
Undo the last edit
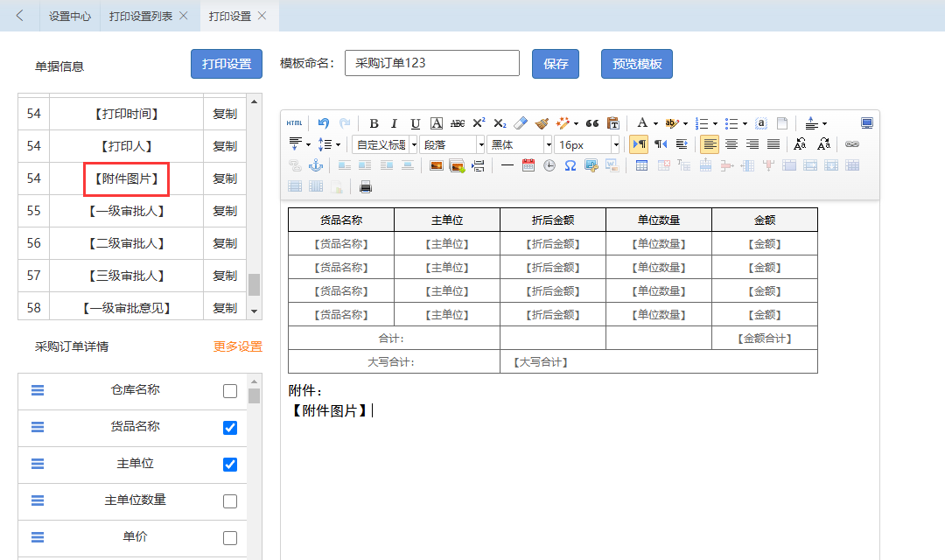pos(324,123)
